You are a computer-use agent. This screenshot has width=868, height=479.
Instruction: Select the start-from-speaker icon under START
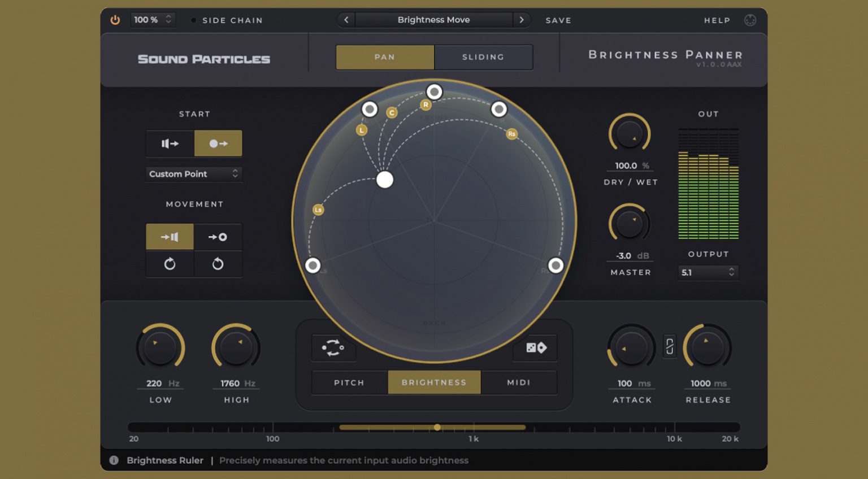169,143
